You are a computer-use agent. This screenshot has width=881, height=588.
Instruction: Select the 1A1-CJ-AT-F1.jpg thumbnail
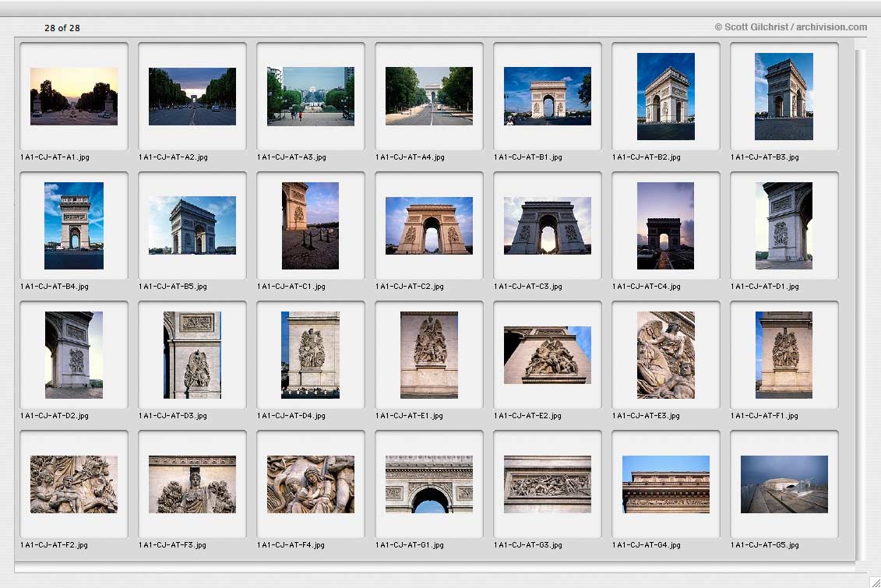tap(784, 355)
